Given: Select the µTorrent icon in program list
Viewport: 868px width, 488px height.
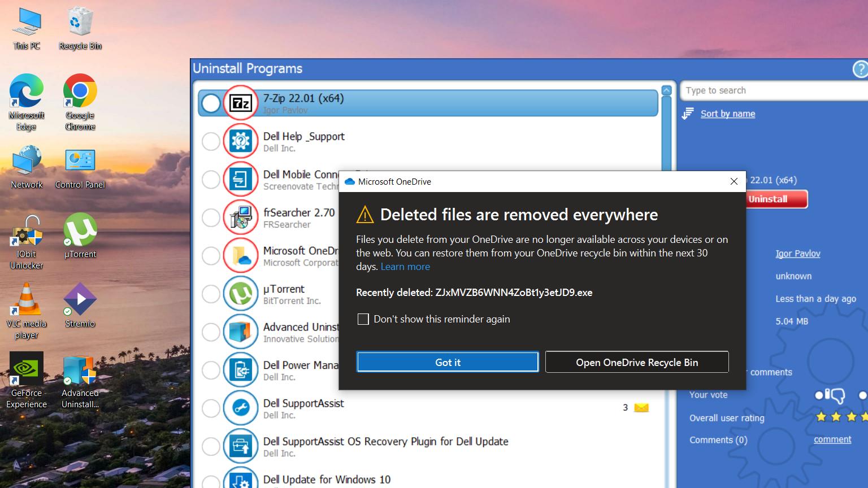Looking at the screenshot, I should click(241, 294).
